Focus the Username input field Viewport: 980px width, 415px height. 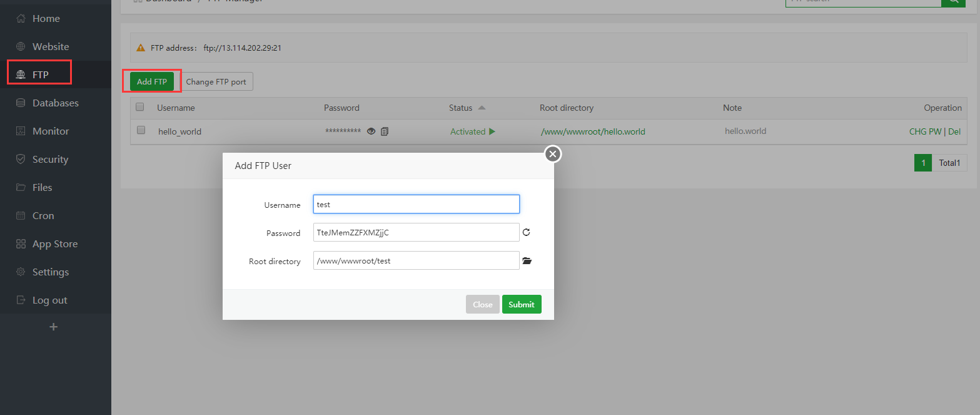coord(416,204)
